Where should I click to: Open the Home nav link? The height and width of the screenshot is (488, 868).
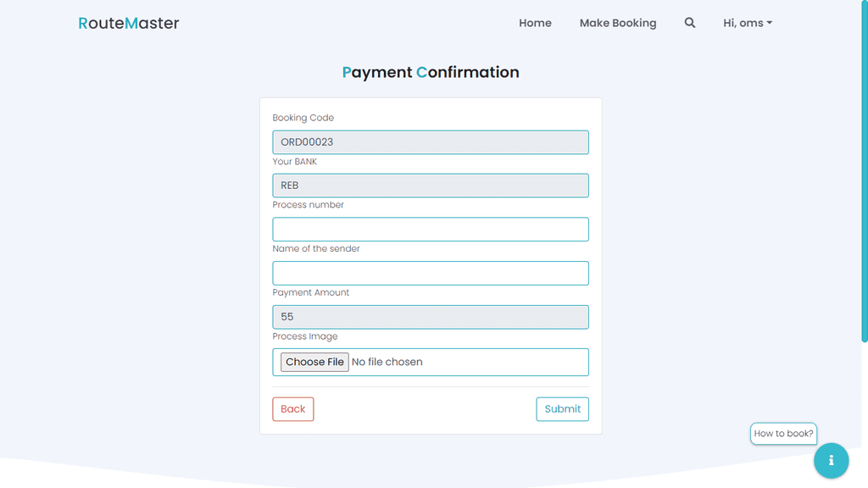point(535,23)
